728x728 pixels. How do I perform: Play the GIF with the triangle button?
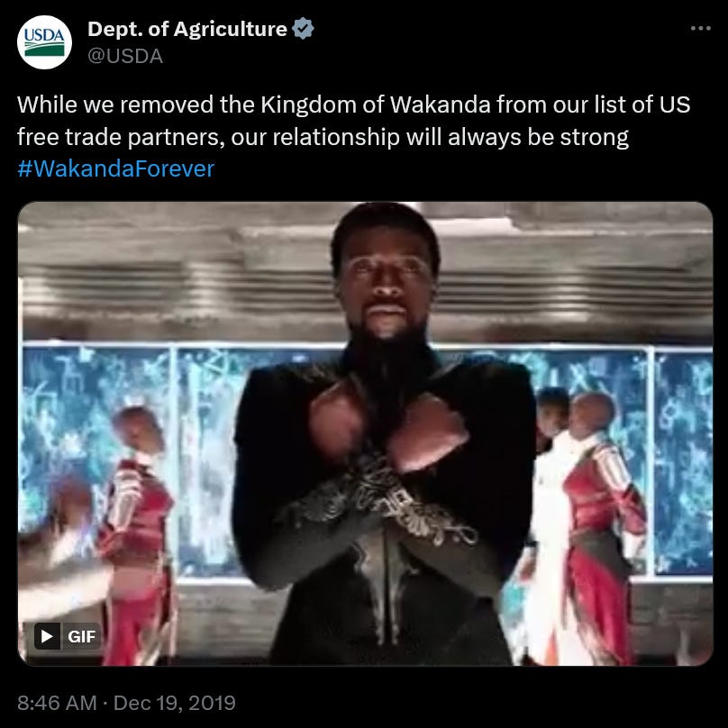pyautogui.click(x=47, y=635)
